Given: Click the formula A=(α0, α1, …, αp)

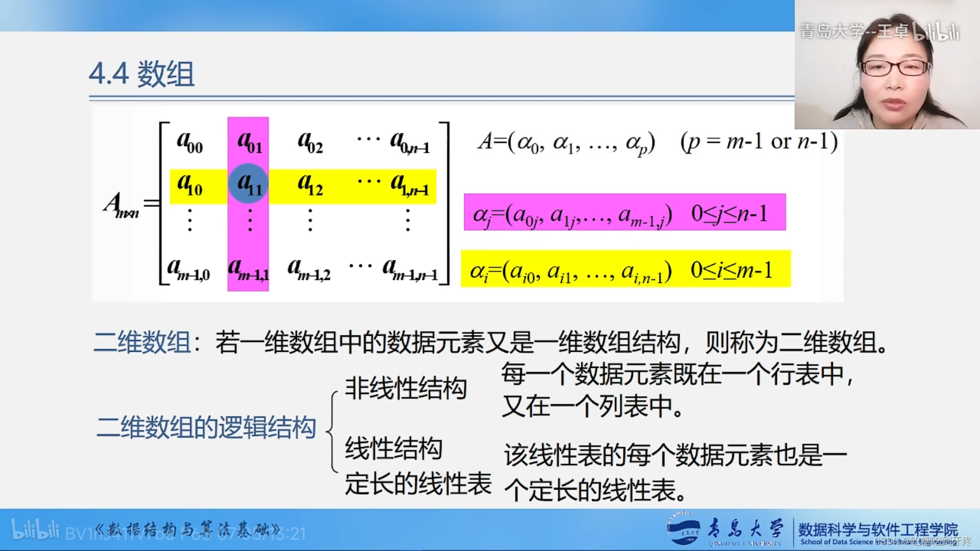Looking at the screenshot, I should pos(566,142).
